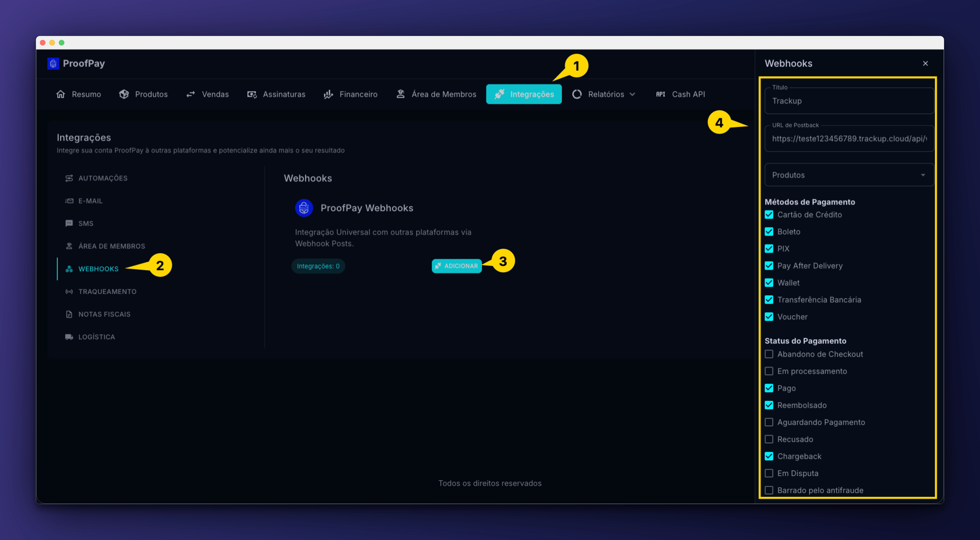Click the ProofPay Webhooks round logo

304,208
